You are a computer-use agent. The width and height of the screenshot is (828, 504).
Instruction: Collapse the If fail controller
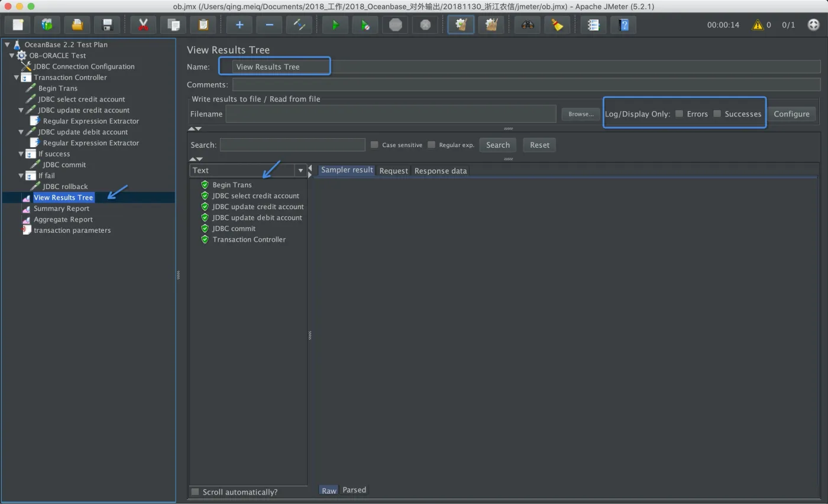pos(21,175)
